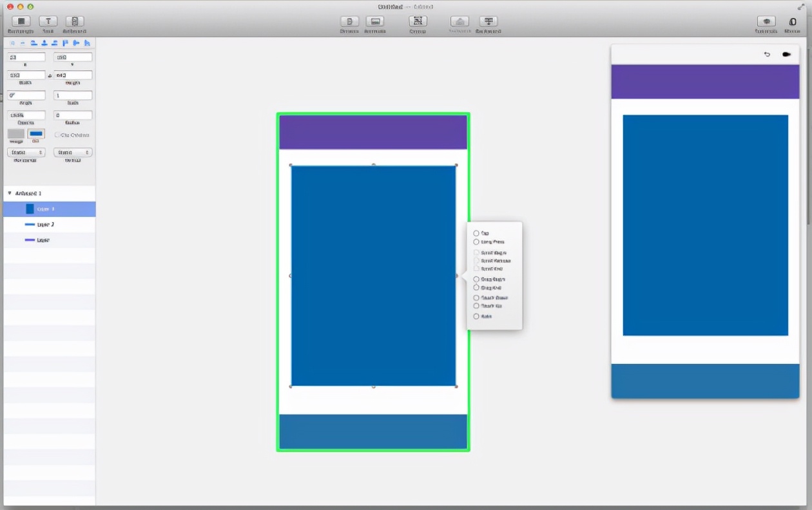This screenshot has width=812, height=510.
Task: Select the Tap gesture radio button
Action: pyautogui.click(x=476, y=233)
